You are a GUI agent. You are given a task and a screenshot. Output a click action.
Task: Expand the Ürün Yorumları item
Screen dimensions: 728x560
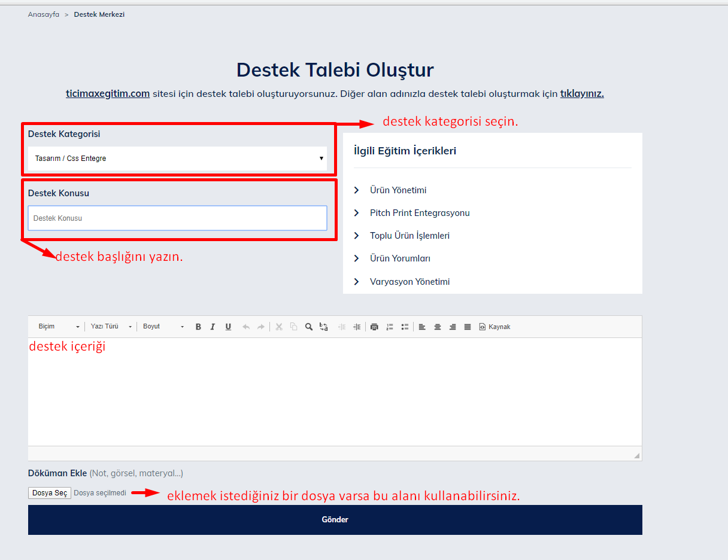(392, 258)
